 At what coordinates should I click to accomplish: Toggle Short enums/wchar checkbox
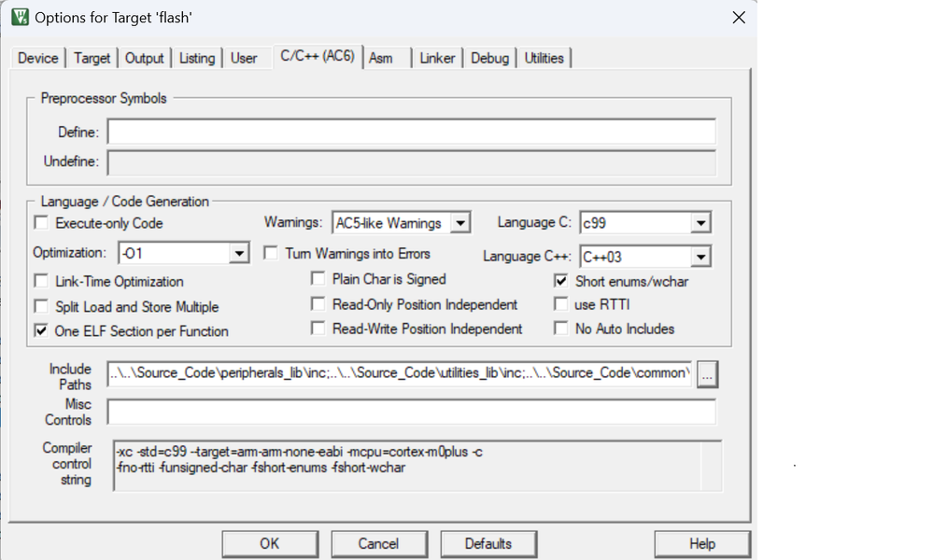tap(560, 280)
